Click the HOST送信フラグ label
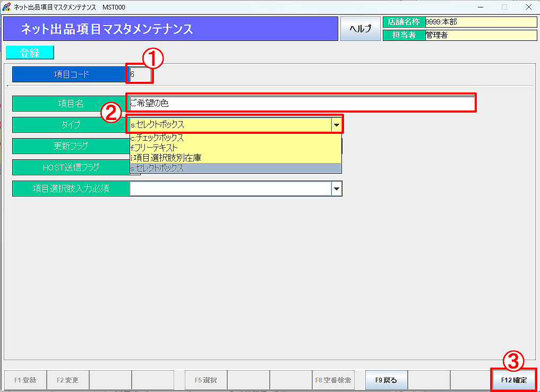Viewport: 540px width, 392px height. [71, 167]
